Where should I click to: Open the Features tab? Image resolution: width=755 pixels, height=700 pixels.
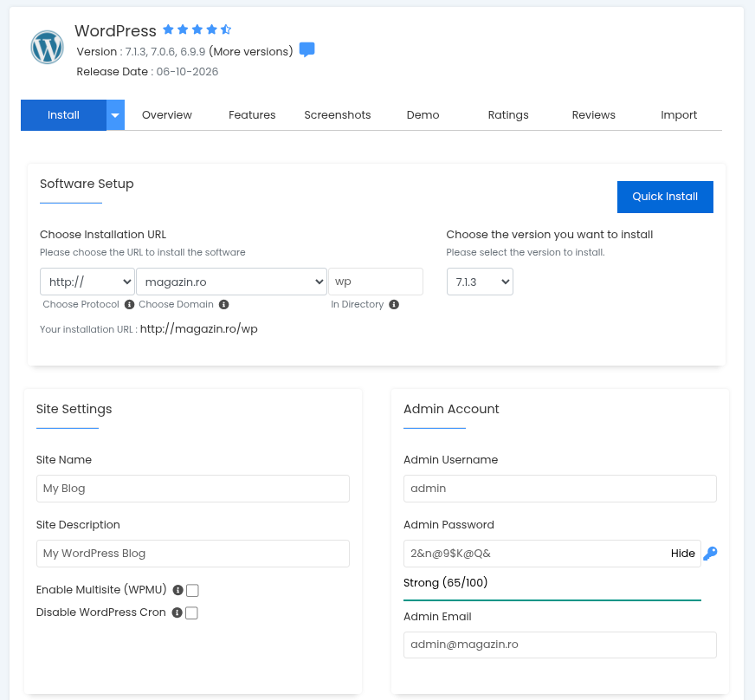[252, 115]
